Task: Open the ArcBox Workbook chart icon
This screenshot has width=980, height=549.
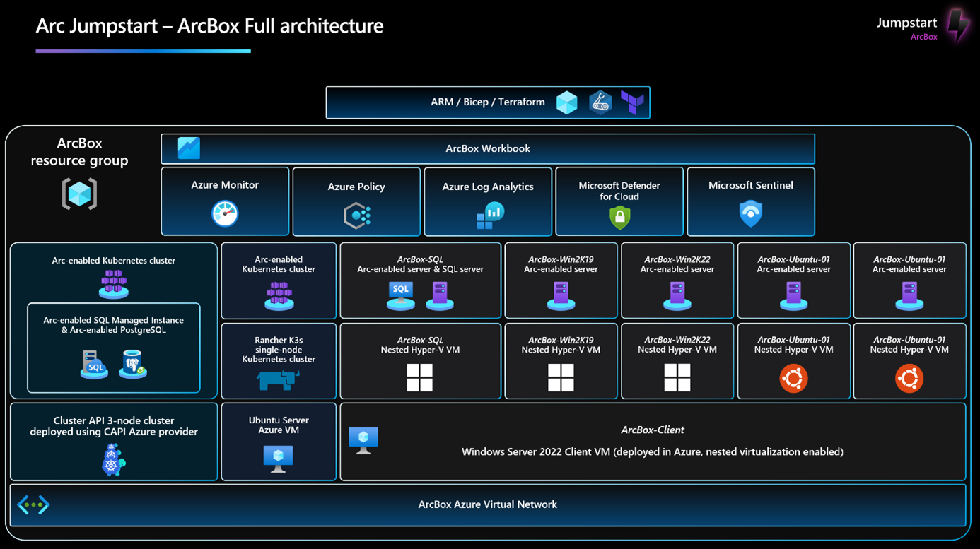Action: 189,148
